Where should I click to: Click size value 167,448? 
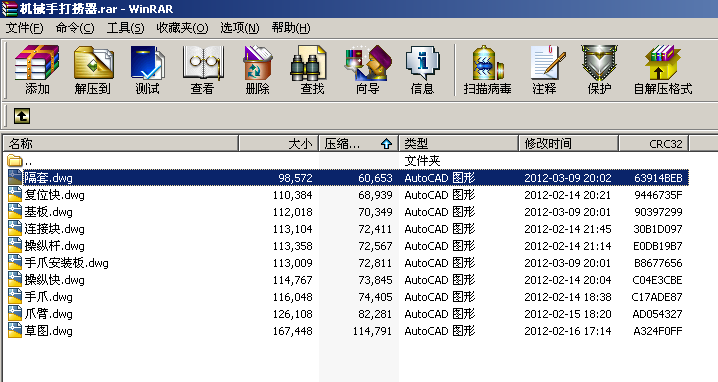[x=293, y=331]
